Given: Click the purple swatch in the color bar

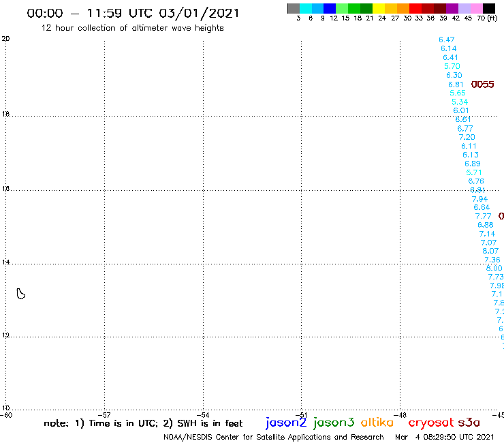Looking at the screenshot, I should (452, 8).
